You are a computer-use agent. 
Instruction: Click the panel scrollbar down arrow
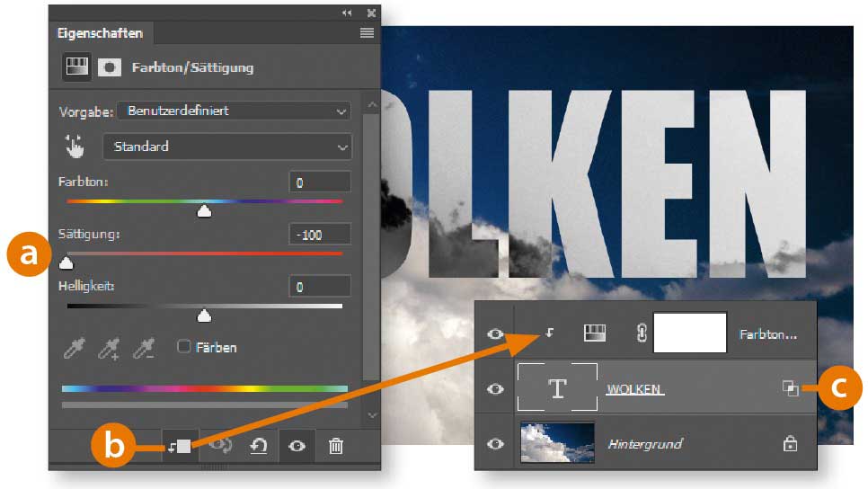[372, 414]
